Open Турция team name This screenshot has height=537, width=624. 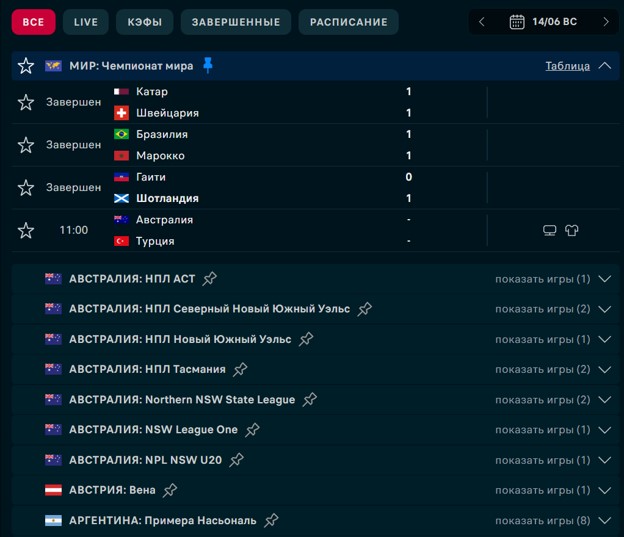coord(155,241)
